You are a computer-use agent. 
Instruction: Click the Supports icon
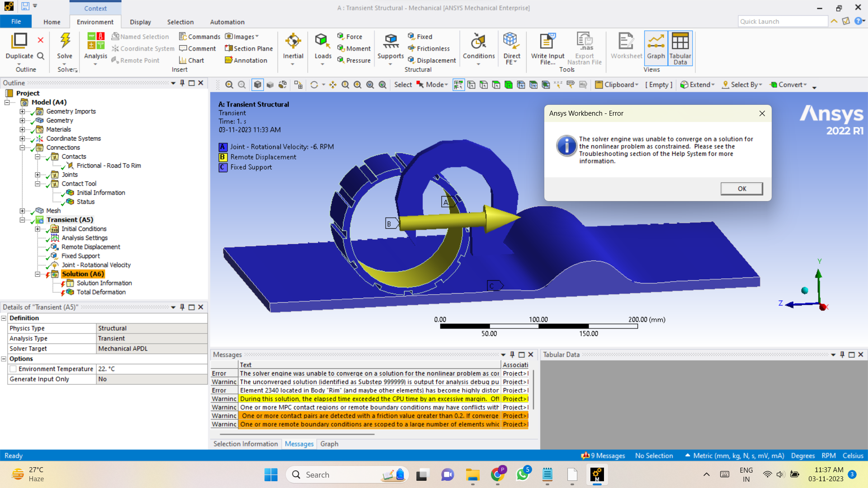[x=391, y=41]
